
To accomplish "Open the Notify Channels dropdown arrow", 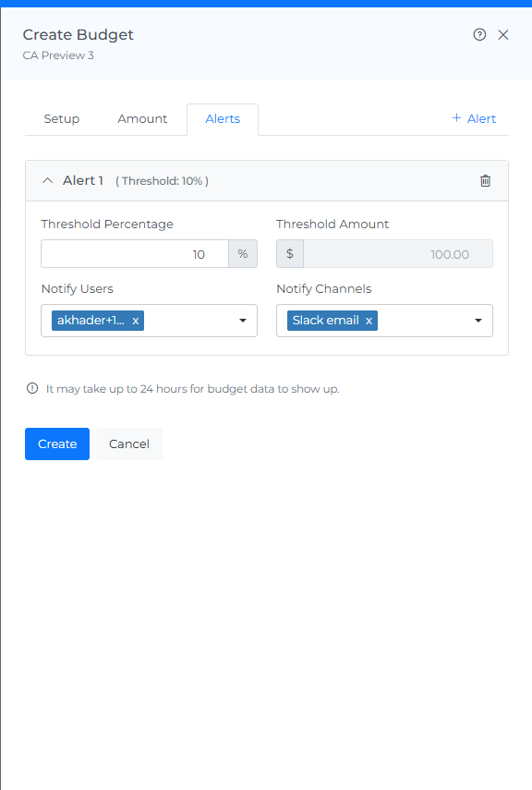I will [x=478, y=321].
